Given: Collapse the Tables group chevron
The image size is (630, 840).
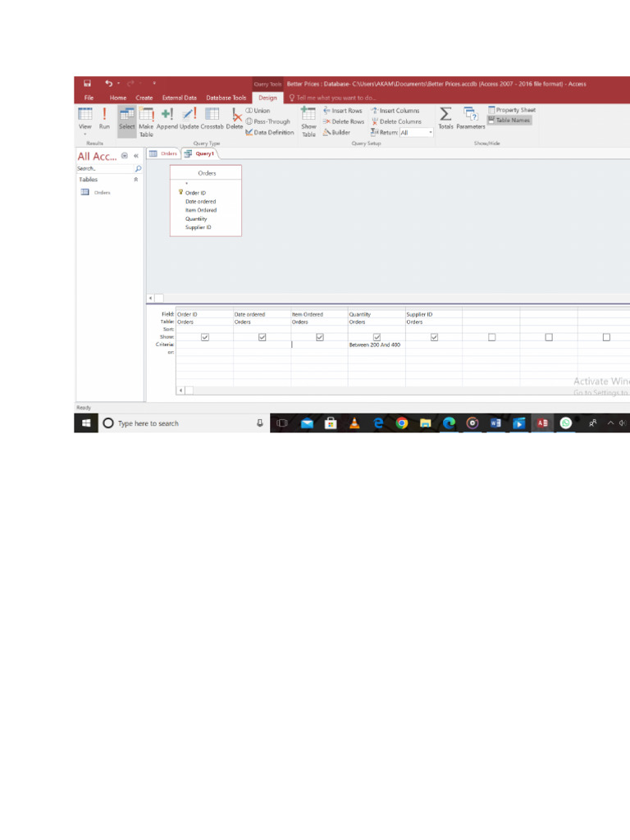Looking at the screenshot, I should tap(136, 180).
